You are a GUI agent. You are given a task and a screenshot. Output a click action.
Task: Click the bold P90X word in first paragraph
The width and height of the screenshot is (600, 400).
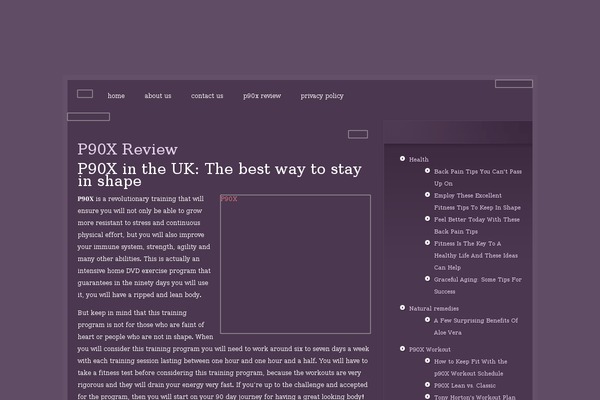(x=85, y=199)
